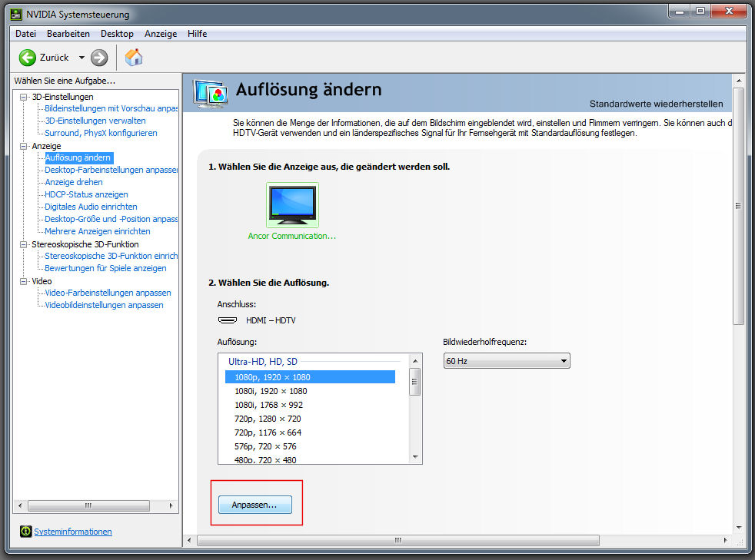Screen dimensions: 755x560
Task: Open Video-Farbeinstellungen anpassen
Action: pyautogui.click(x=108, y=293)
